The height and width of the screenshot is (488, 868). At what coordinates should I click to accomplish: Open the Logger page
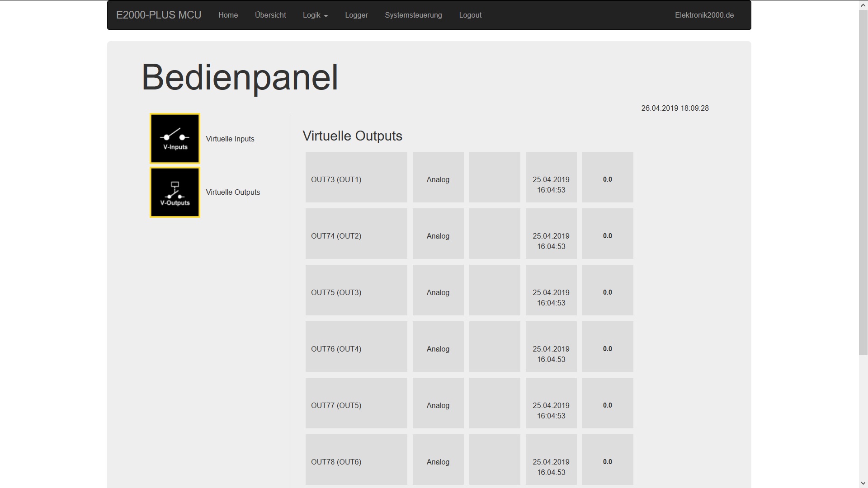(356, 15)
